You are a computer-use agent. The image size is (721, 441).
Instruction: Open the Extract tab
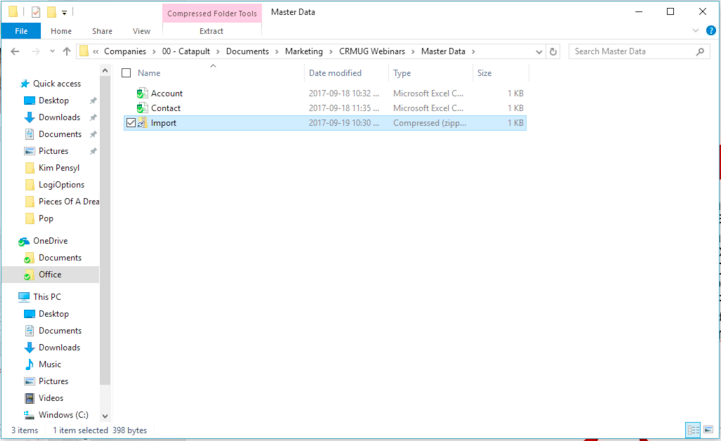pyautogui.click(x=212, y=31)
